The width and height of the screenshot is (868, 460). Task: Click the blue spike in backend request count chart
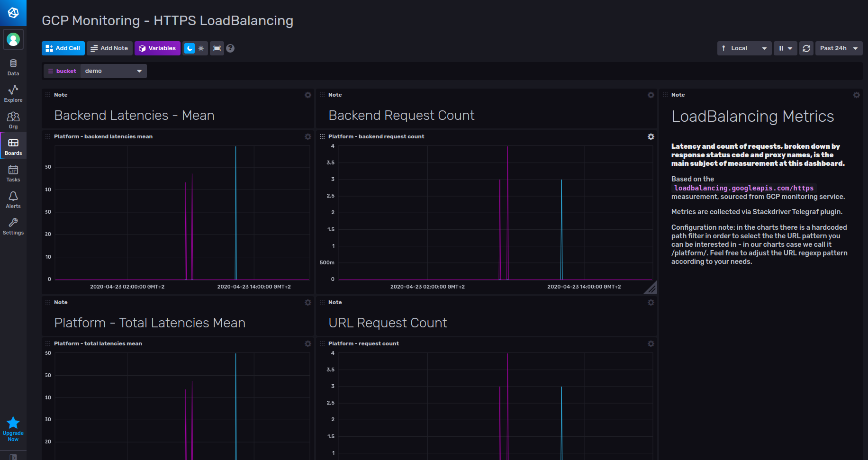click(x=561, y=230)
